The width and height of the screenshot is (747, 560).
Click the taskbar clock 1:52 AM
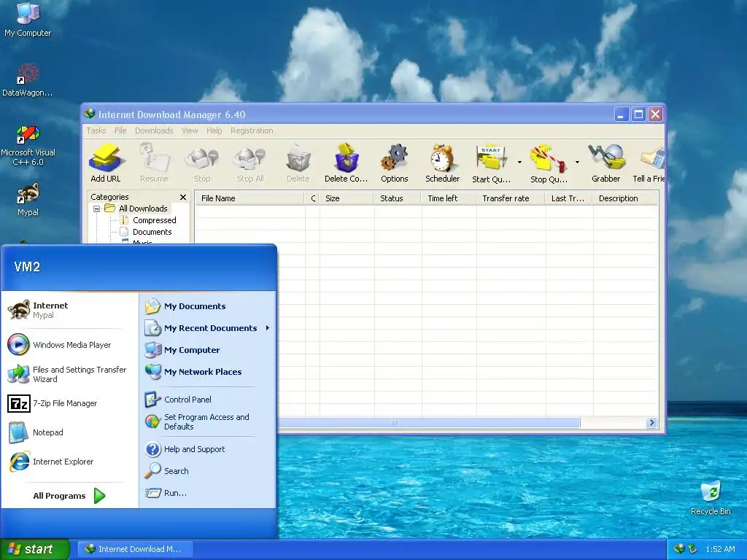point(720,549)
